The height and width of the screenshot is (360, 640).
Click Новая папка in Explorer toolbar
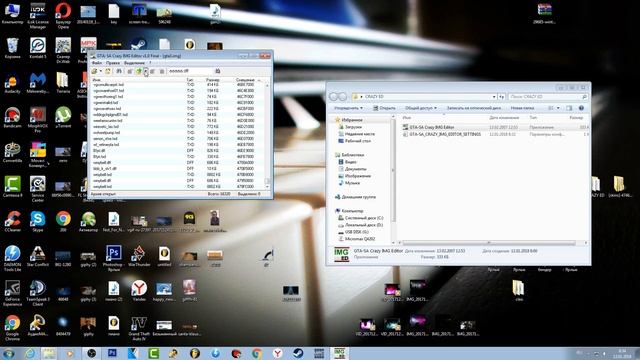(x=522, y=108)
